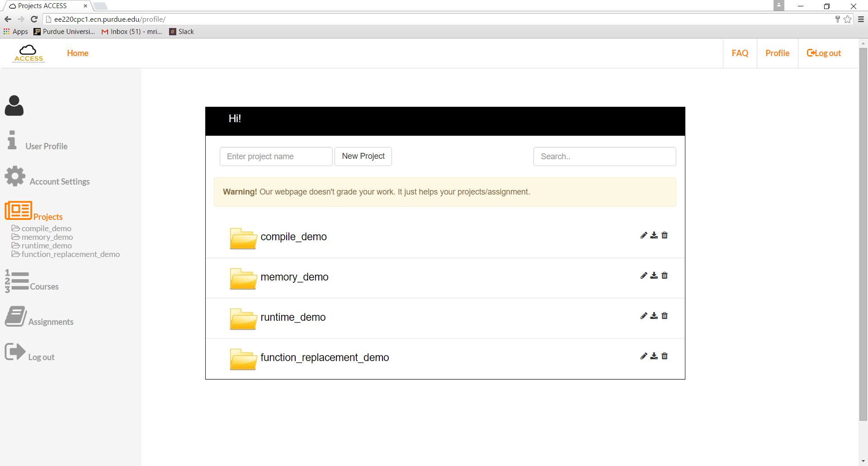Click the User Profile info icon
This screenshot has width=868, height=466.
pyautogui.click(x=12, y=140)
